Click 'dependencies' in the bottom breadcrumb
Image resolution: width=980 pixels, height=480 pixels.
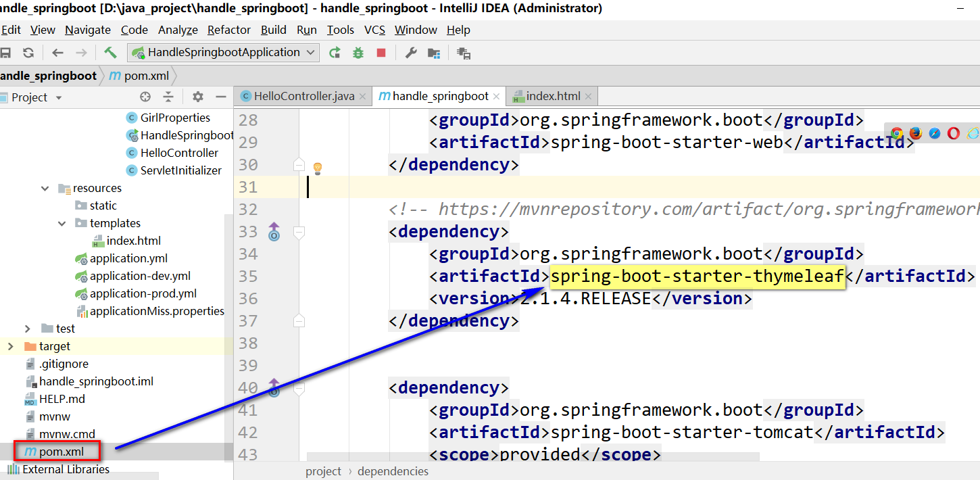pyautogui.click(x=393, y=471)
